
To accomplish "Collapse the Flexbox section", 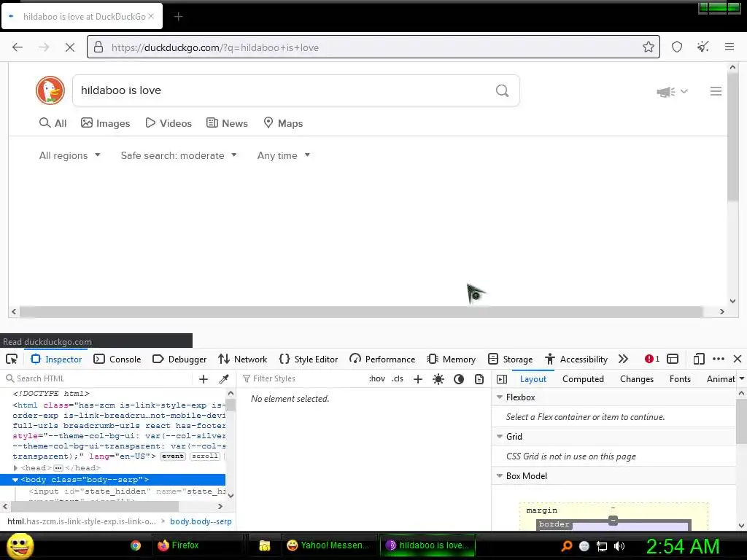I will (500, 397).
